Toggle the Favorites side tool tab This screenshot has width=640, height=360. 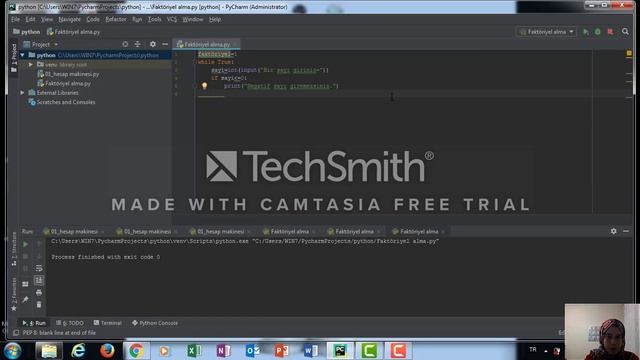coord(14,294)
